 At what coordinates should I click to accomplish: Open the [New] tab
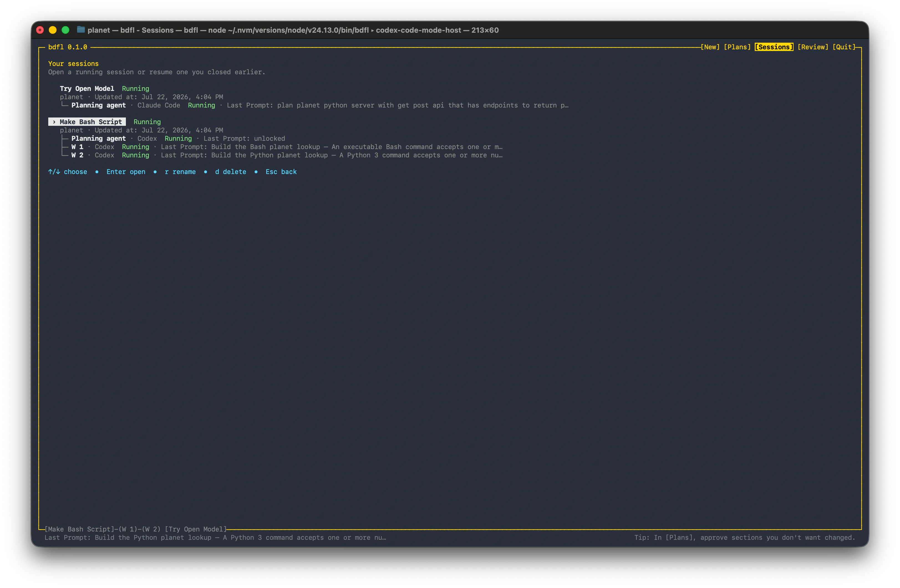coord(710,47)
